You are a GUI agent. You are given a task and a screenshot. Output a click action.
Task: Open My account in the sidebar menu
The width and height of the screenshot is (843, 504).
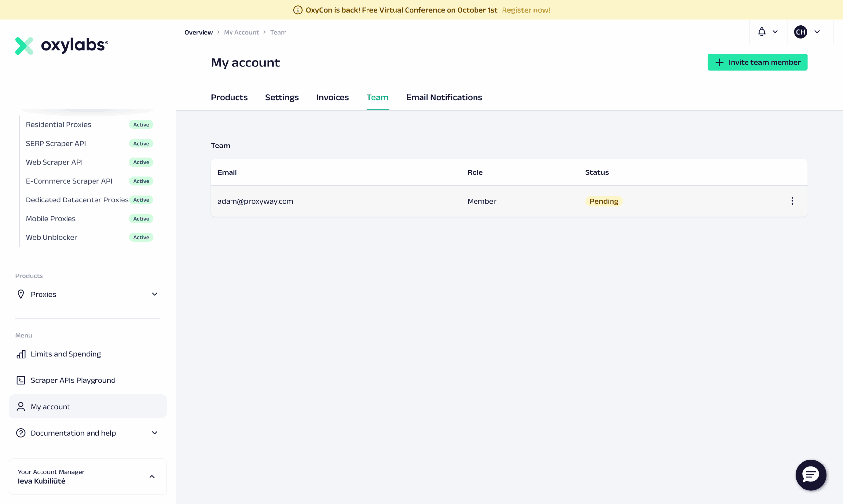point(88,407)
